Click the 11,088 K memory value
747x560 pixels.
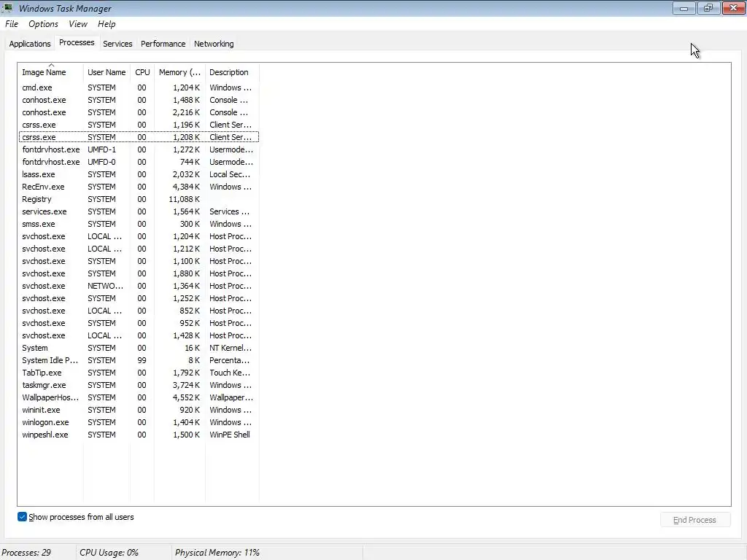tap(185, 199)
